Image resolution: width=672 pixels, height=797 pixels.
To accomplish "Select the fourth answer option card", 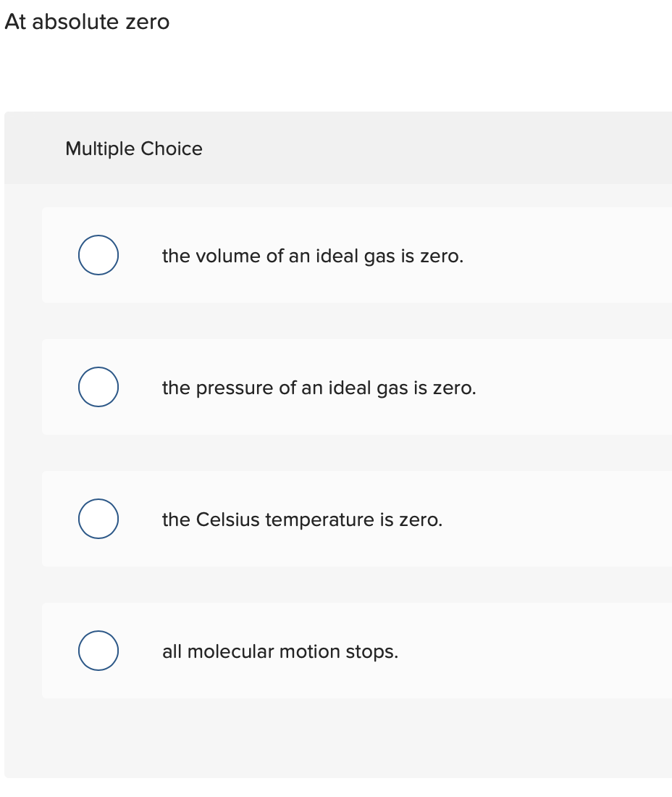I will 326,651.
